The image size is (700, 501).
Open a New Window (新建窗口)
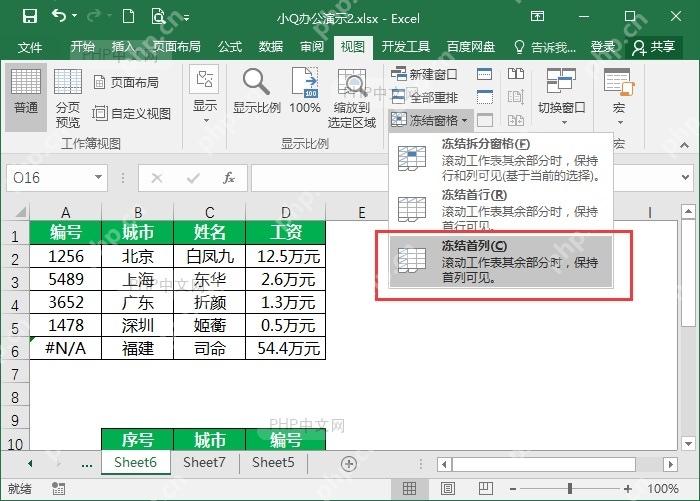pos(424,74)
